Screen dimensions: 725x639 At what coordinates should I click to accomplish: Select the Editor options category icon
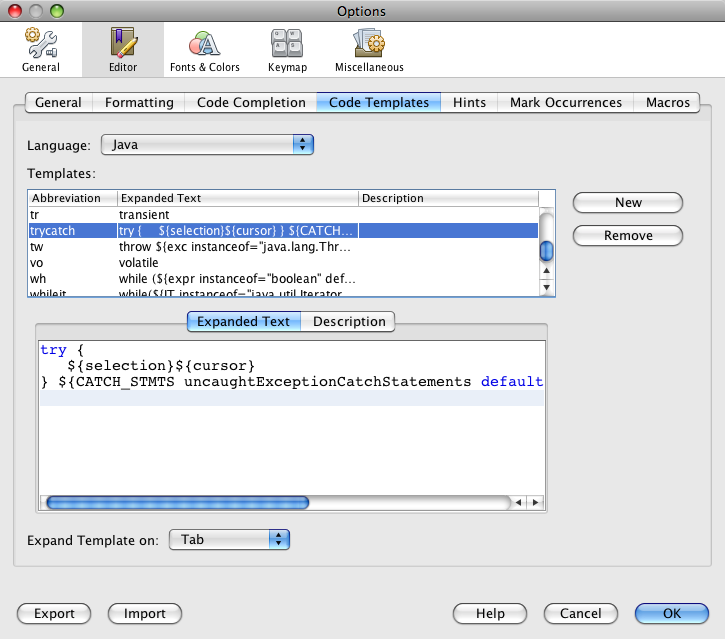click(x=122, y=50)
